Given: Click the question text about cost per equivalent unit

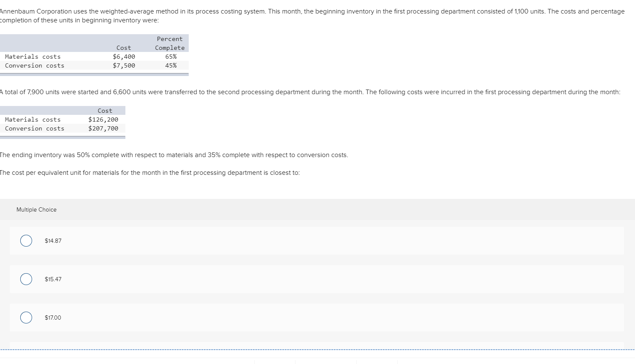Looking at the screenshot, I should pyautogui.click(x=150, y=172).
